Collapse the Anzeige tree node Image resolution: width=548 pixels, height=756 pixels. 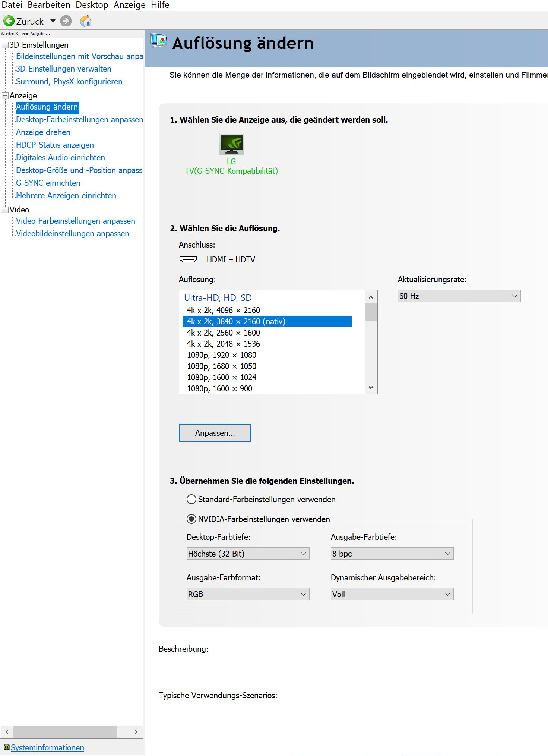pyautogui.click(x=5, y=96)
